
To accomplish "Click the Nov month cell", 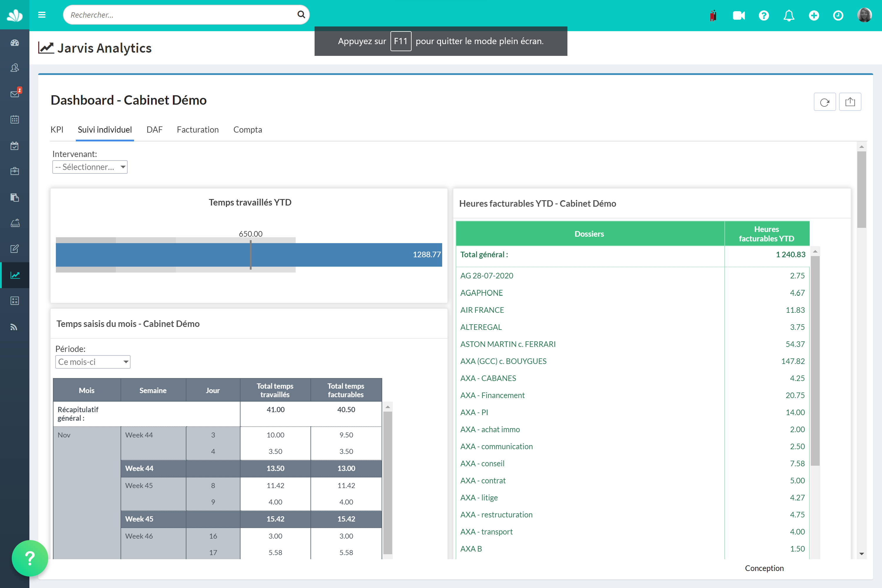I will (x=87, y=493).
